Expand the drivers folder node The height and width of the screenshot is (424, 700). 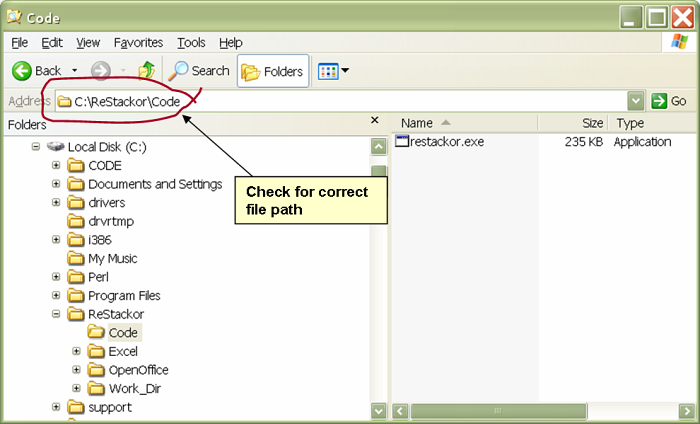[56, 203]
